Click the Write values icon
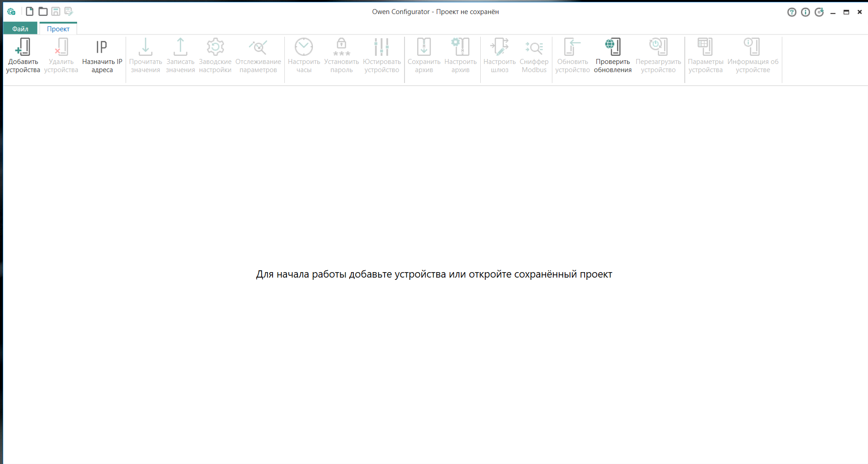This screenshot has height=464, width=868. coord(180,47)
